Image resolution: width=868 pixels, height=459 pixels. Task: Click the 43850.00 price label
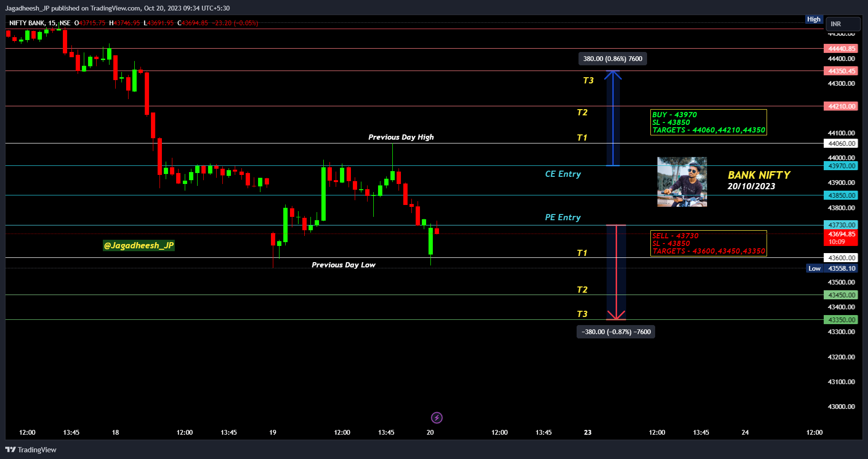841,195
